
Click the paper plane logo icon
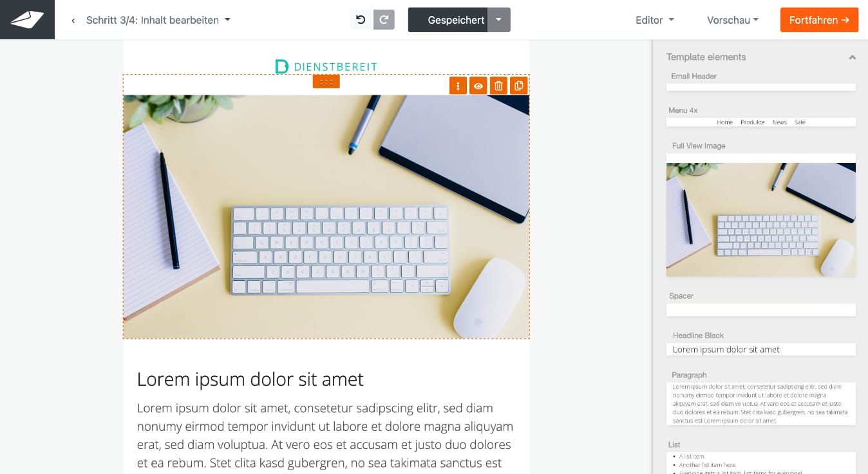point(27,19)
